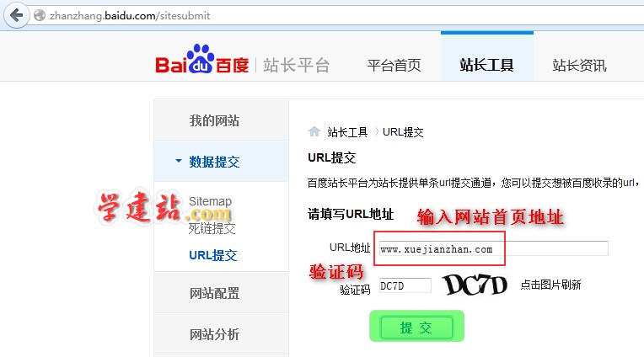Open the 数据提交 sidebar item
Image resolution: width=644 pixels, height=357 pixels.
pyautogui.click(x=222, y=162)
